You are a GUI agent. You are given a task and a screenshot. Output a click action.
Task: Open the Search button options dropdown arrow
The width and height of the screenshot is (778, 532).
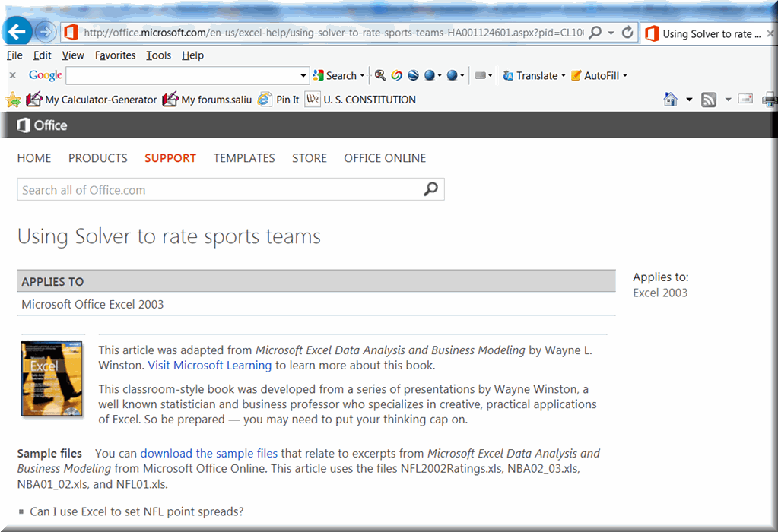pos(362,76)
